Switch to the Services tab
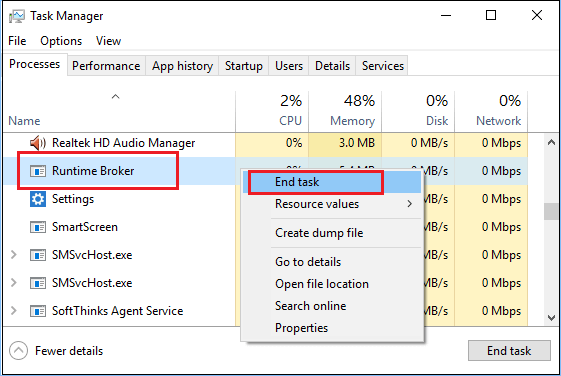The width and height of the screenshot is (561, 376). pos(382,66)
